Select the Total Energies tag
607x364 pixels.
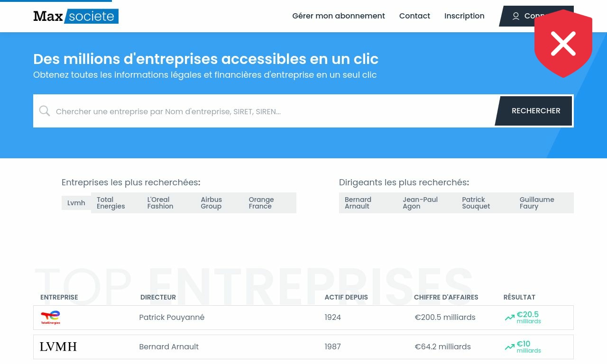point(116,203)
